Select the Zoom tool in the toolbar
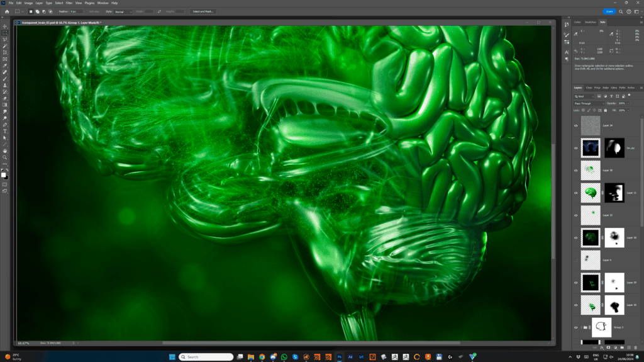The height and width of the screenshot is (362, 644). pyautogui.click(x=4, y=157)
